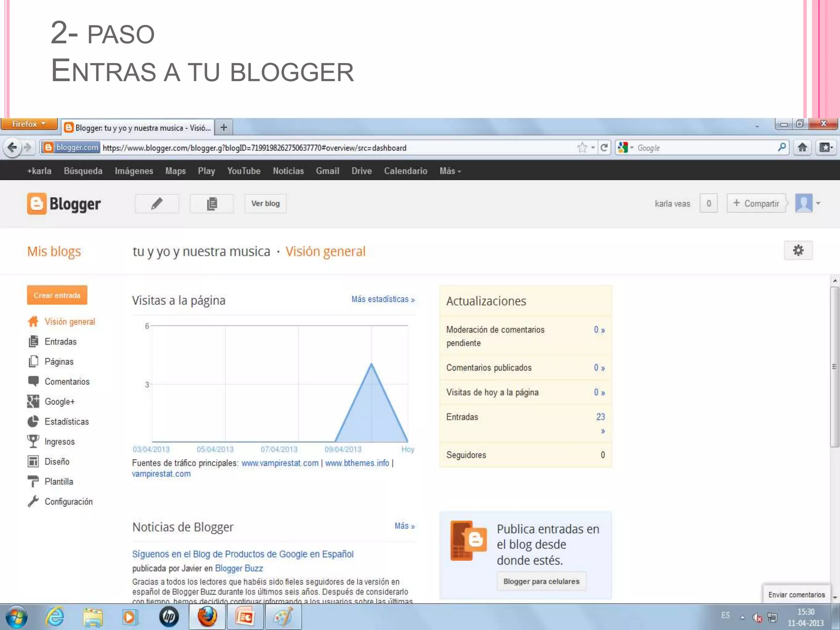
Task: Reload the page with refresh icon
Action: (604, 148)
